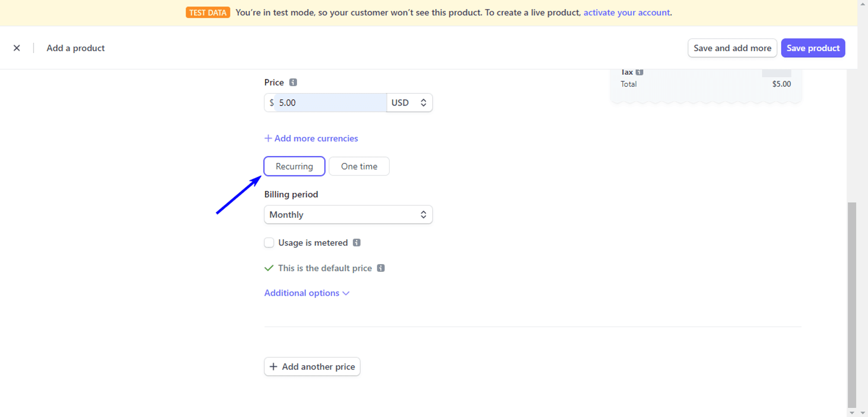Close the Add a product page
Viewport: 868px width, 417px height.
[x=17, y=48]
